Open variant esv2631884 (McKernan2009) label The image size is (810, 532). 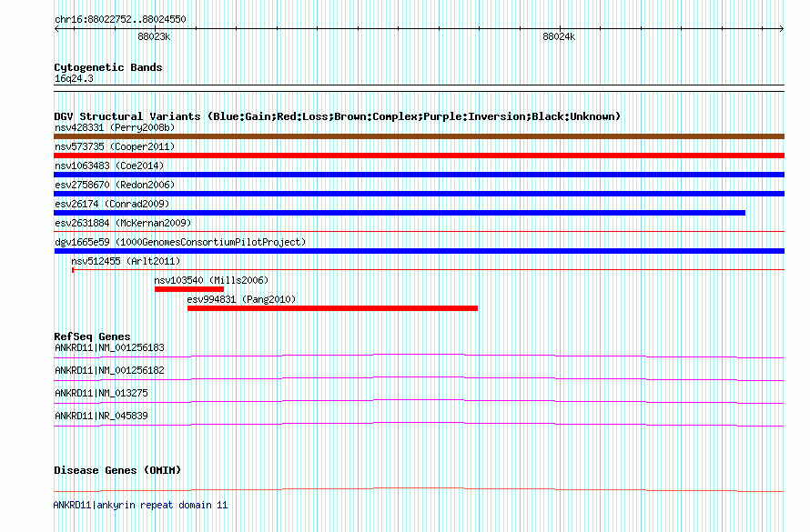123,223
